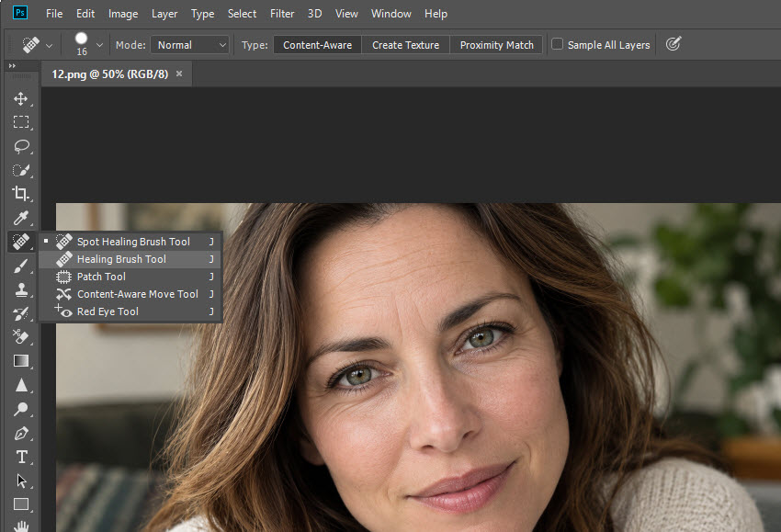Choose Content-Aware Move Tool from flyout

point(130,294)
